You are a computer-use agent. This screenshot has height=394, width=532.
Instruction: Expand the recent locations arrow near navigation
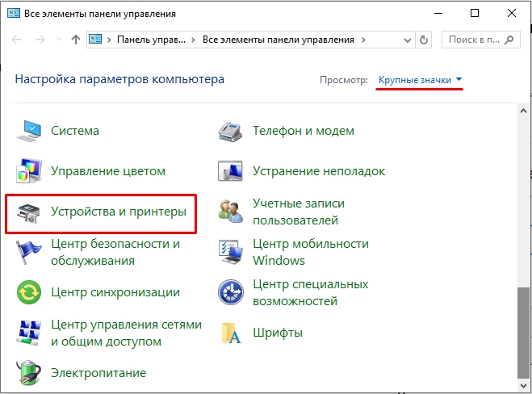[59, 39]
